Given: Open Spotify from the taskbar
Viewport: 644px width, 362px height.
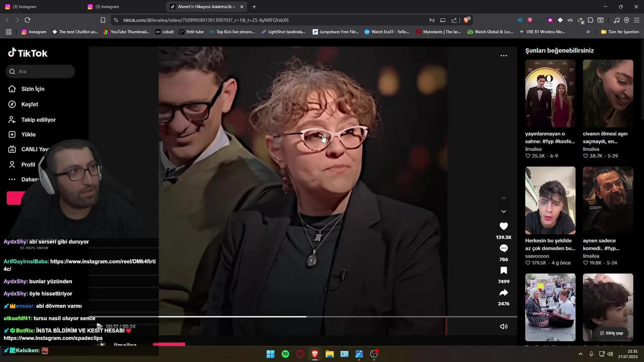Looking at the screenshot, I should [285, 354].
